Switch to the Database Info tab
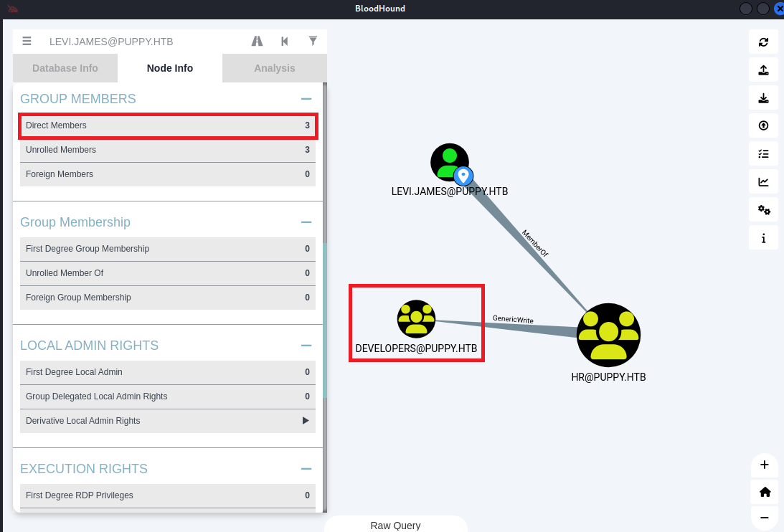The height and width of the screenshot is (532, 784). tap(65, 68)
